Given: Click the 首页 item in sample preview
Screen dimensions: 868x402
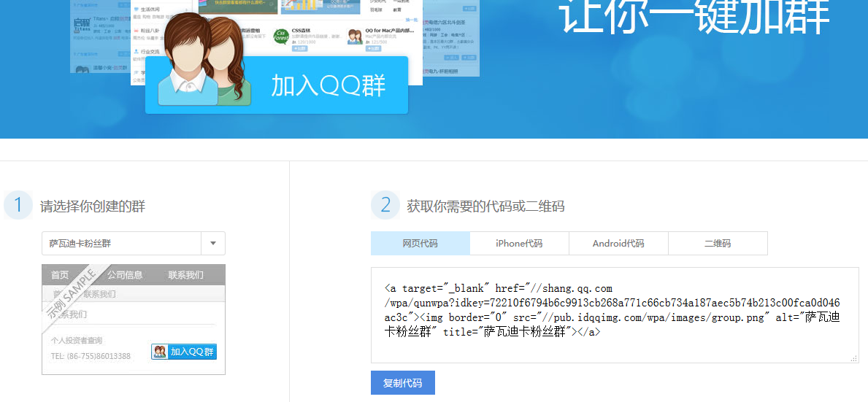Looking at the screenshot, I should pyautogui.click(x=60, y=275).
